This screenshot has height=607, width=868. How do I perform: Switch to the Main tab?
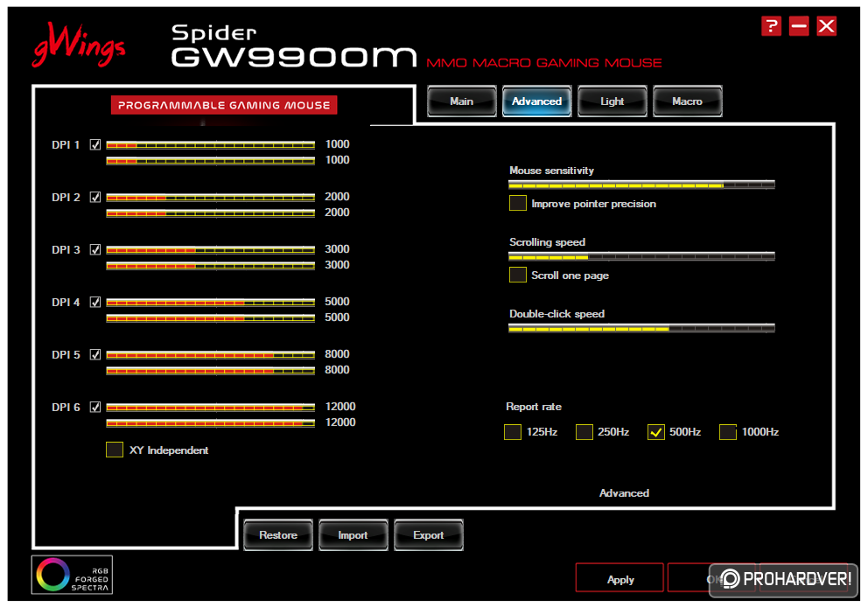point(462,101)
